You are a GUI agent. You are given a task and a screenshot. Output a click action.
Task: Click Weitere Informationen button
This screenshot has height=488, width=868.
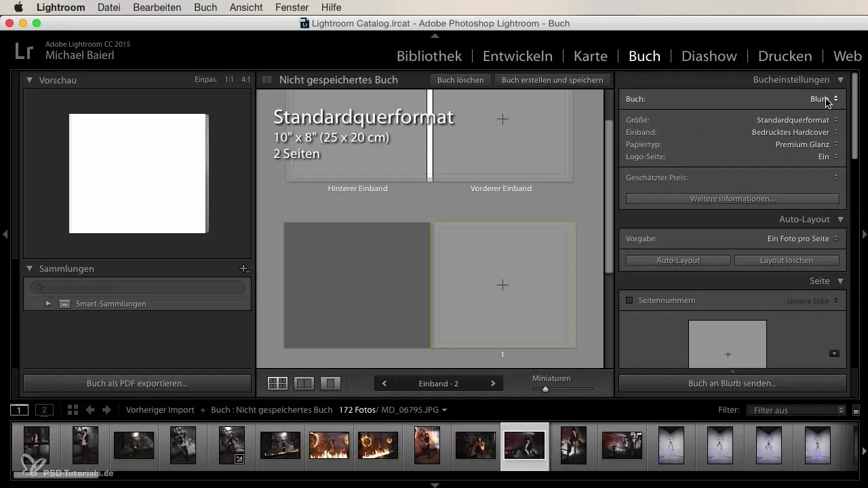(732, 199)
